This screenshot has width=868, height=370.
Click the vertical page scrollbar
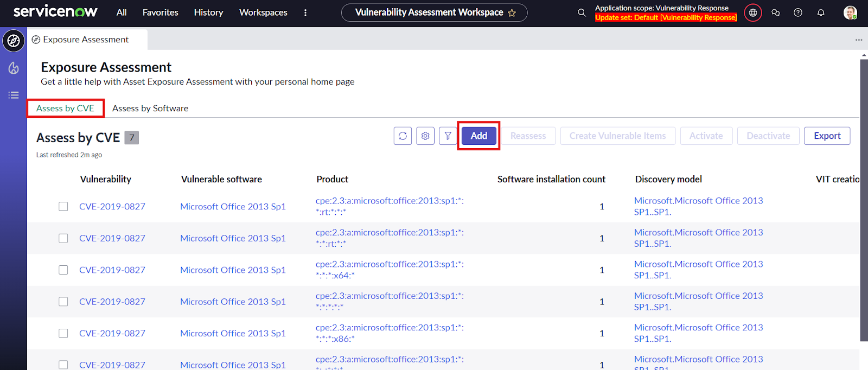pos(864,201)
